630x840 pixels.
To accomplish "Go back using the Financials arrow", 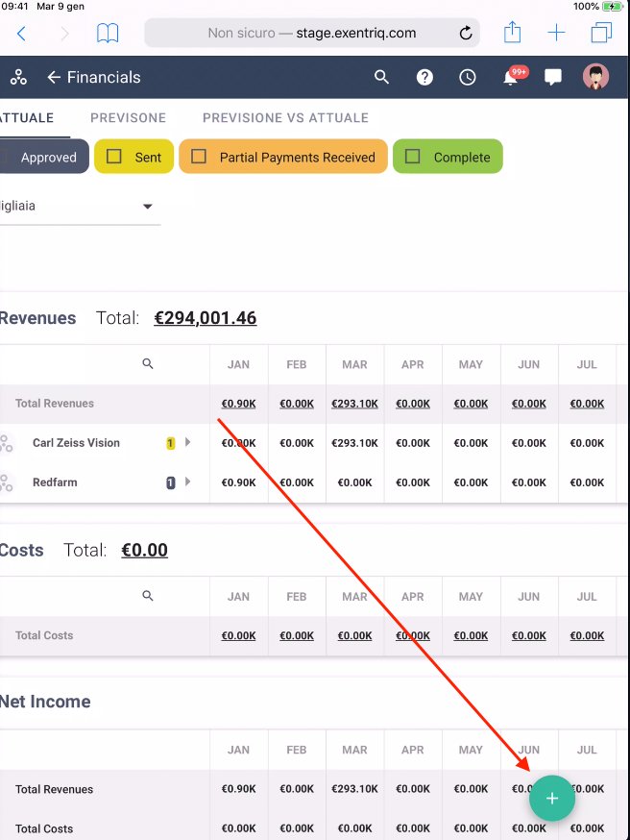I will pyautogui.click(x=54, y=77).
